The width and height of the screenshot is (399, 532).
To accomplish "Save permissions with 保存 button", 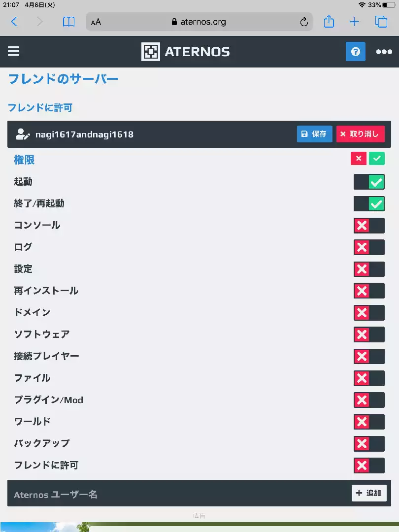I will (314, 134).
